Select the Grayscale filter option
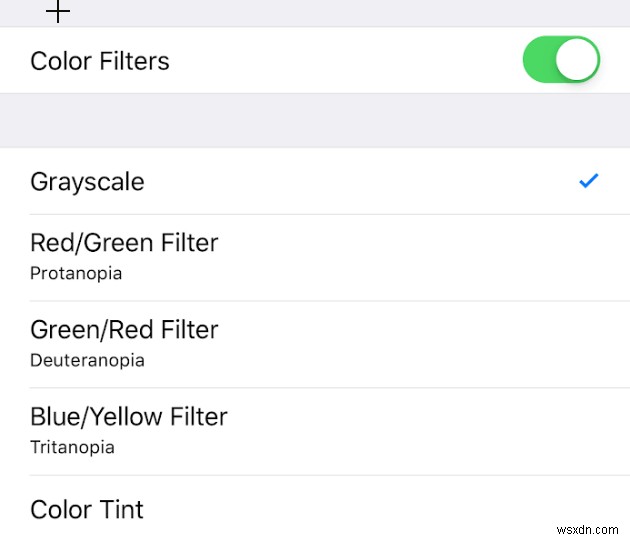Image resolution: width=630 pixels, height=540 pixels. [88, 182]
